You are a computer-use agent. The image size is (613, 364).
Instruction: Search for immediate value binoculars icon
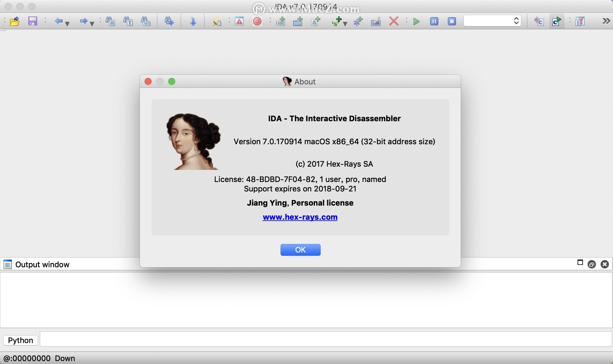[110, 21]
